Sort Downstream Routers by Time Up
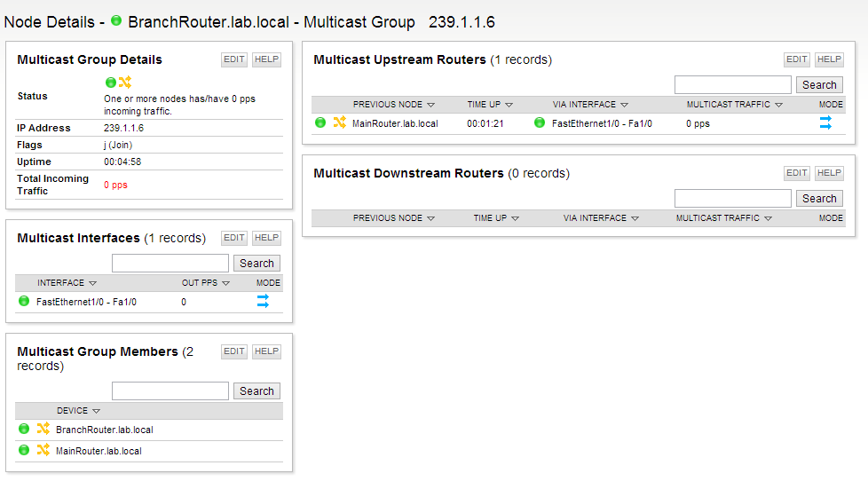Viewport: 868px width, 497px height. [x=496, y=218]
